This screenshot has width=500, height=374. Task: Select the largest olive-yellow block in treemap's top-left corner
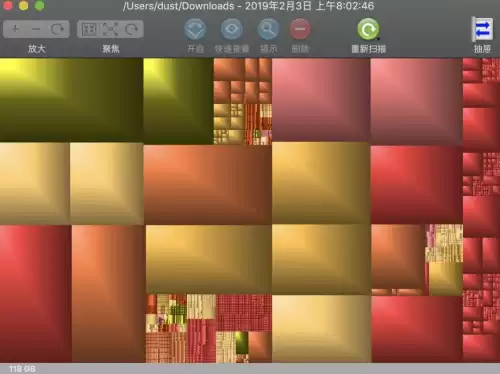[71, 100]
